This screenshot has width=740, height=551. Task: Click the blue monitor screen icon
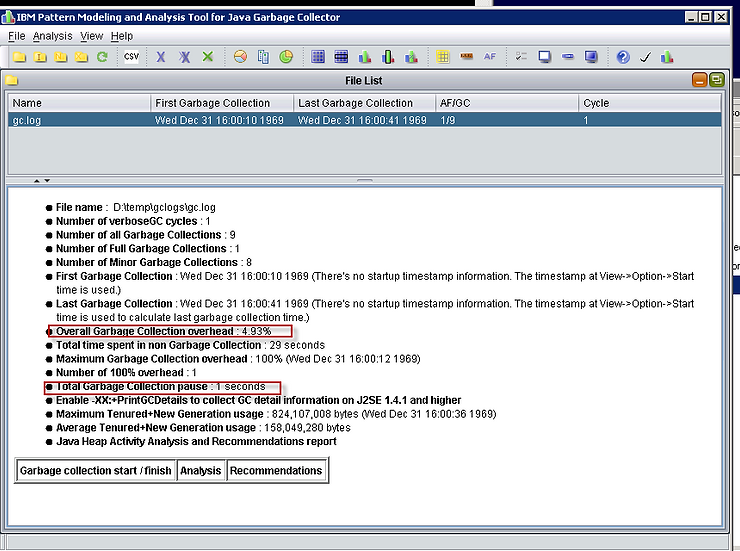point(591,57)
